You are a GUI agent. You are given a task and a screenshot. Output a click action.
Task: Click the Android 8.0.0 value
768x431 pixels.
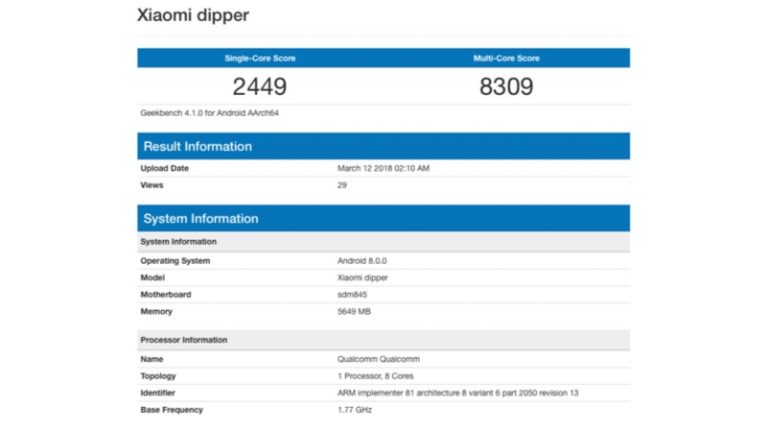point(361,261)
